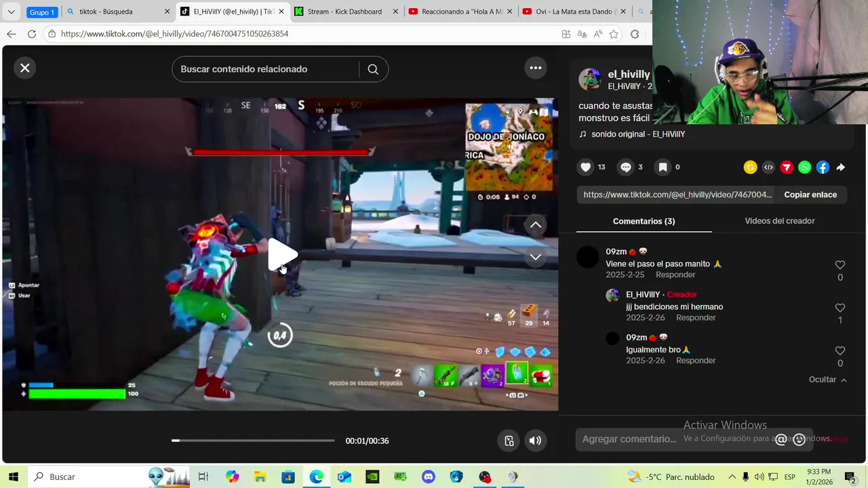
Task: Mute the video with the speaker icon
Action: point(535,441)
